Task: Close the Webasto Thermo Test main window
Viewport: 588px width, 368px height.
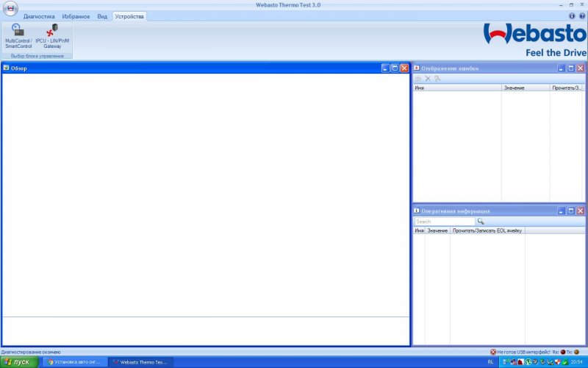Action: [582, 5]
